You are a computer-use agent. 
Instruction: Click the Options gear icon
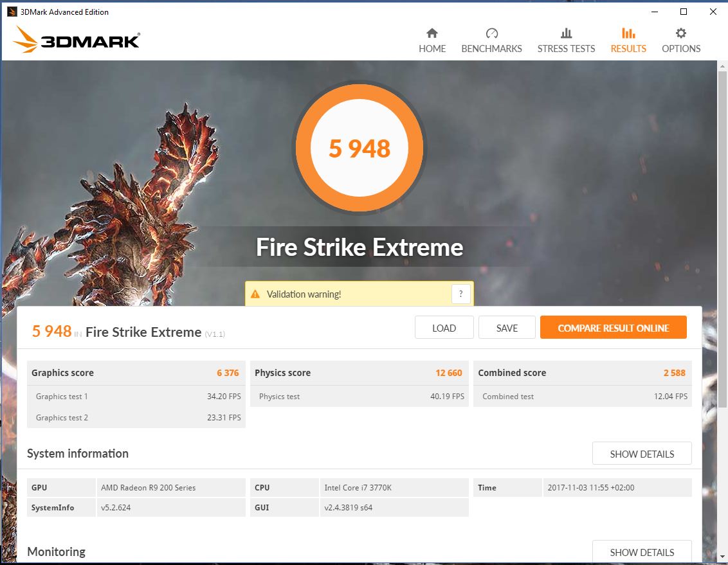point(680,33)
